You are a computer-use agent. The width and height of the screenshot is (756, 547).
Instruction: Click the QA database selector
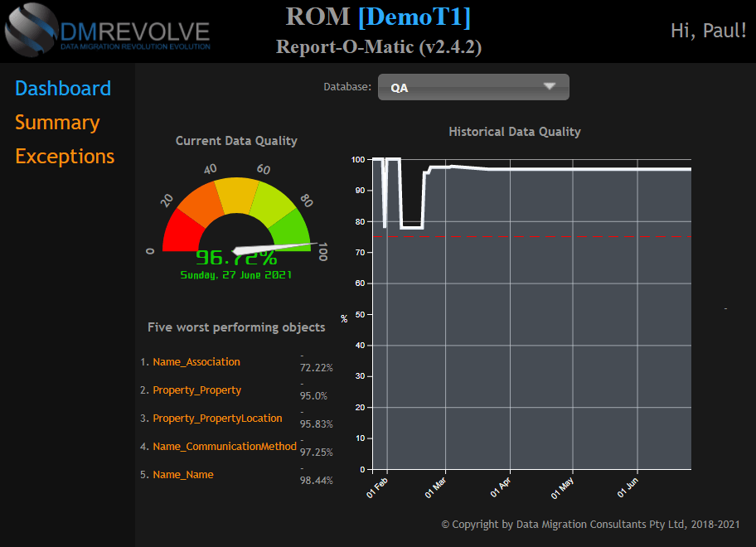pyautogui.click(x=472, y=87)
